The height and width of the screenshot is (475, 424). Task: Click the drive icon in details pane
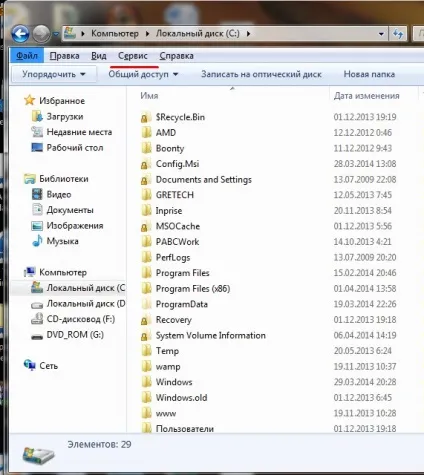tap(38, 455)
